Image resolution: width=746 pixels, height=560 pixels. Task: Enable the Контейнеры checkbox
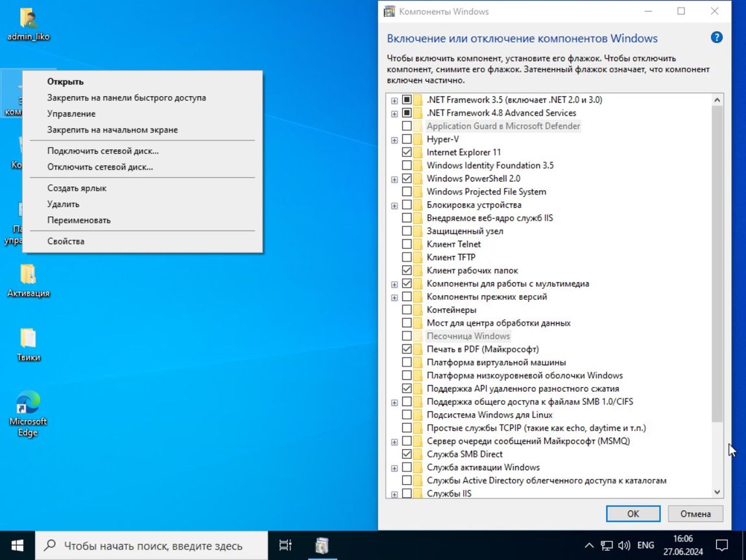tap(407, 310)
